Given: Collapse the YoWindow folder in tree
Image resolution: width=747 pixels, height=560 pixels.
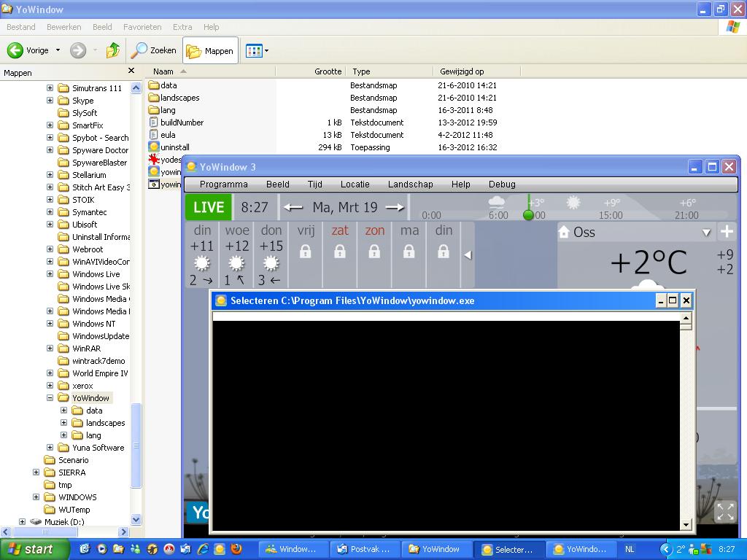Looking at the screenshot, I should (50, 398).
